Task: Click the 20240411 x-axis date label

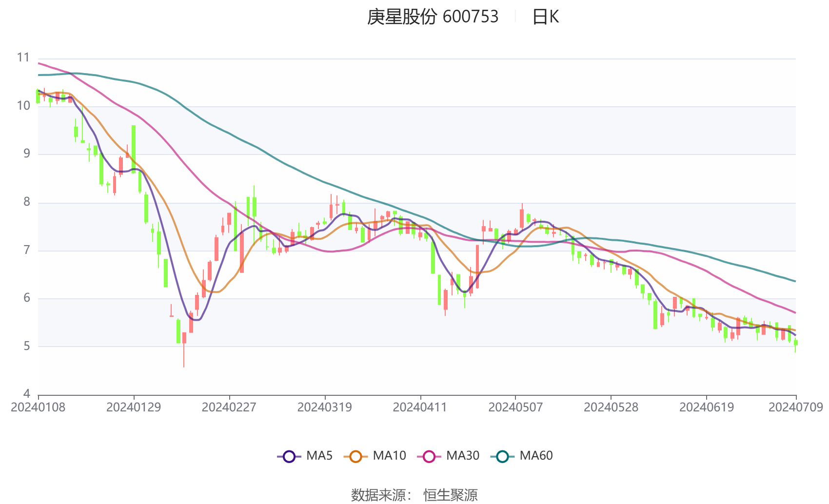Action: point(420,407)
